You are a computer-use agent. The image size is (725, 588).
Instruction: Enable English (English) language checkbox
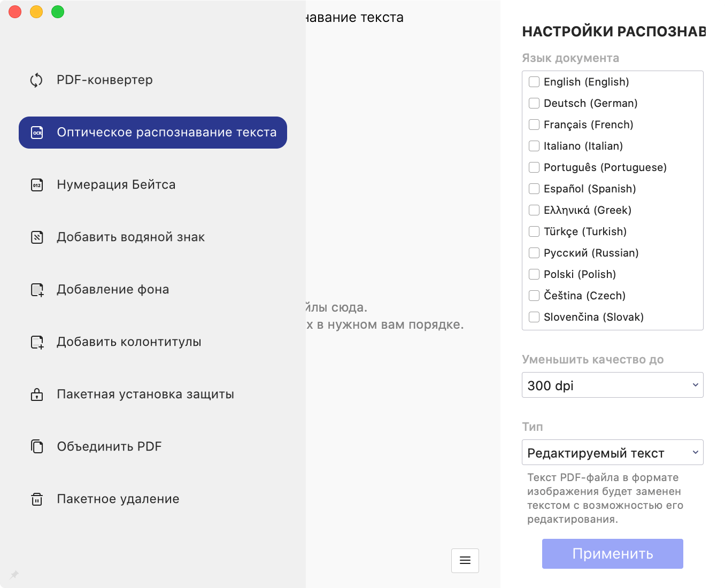534,82
